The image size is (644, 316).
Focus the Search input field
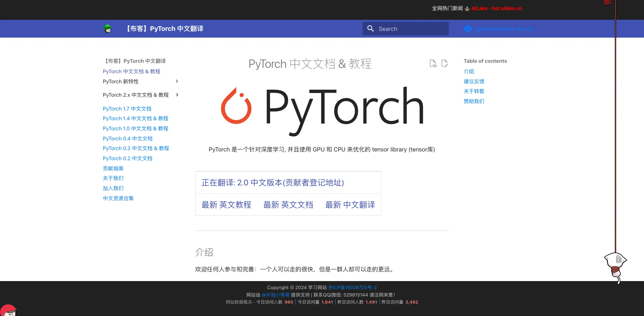coord(406,29)
